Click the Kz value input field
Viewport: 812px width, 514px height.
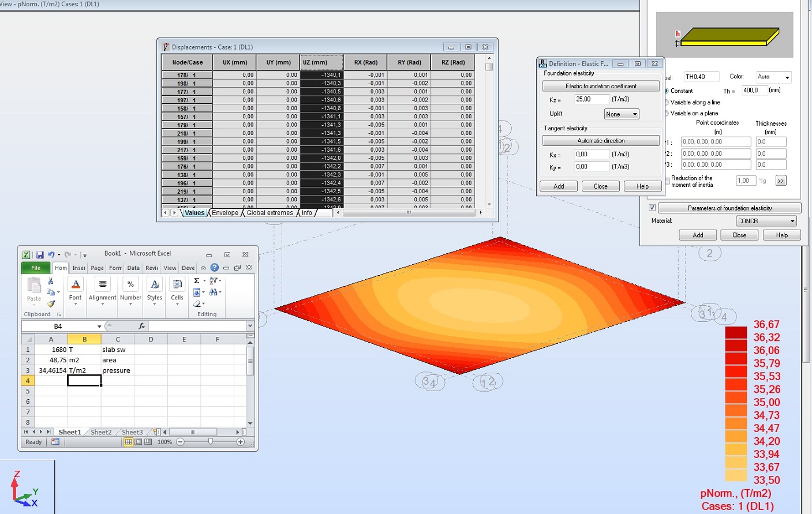coord(592,99)
